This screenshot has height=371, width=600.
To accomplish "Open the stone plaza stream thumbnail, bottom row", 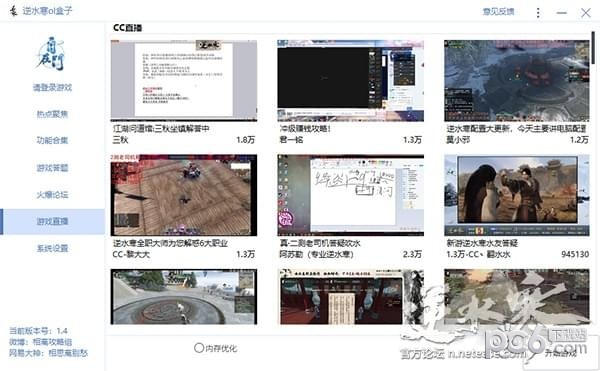I will pyautogui.click(x=184, y=297).
